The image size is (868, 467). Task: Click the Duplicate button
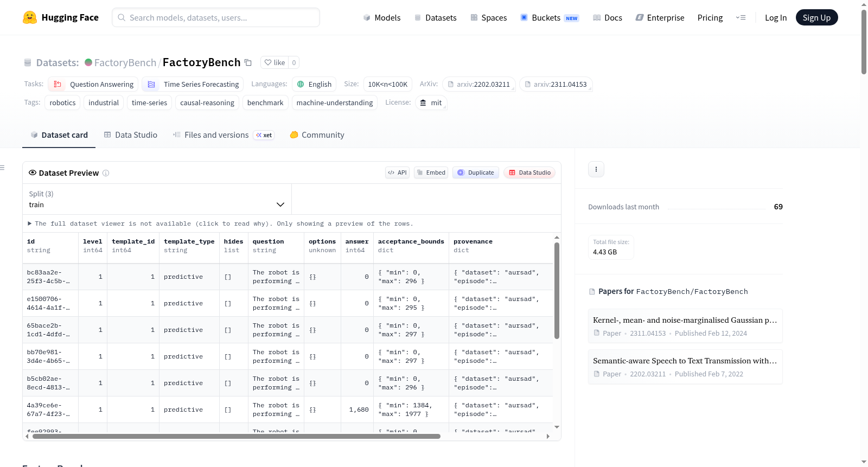pyautogui.click(x=476, y=172)
